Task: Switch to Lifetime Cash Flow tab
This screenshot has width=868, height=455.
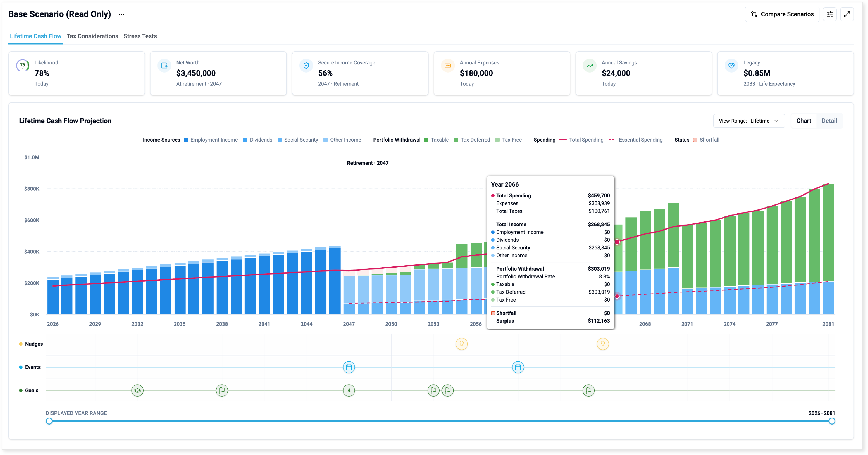Action: pos(36,36)
